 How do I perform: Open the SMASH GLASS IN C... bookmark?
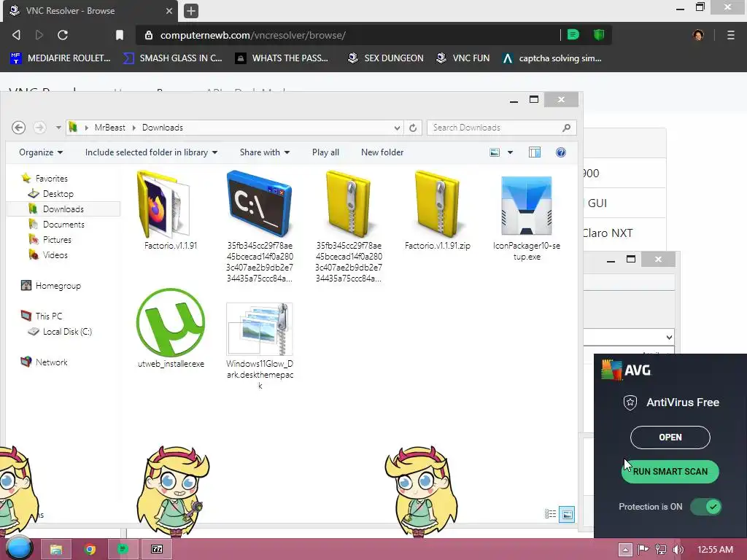pyautogui.click(x=172, y=58)
